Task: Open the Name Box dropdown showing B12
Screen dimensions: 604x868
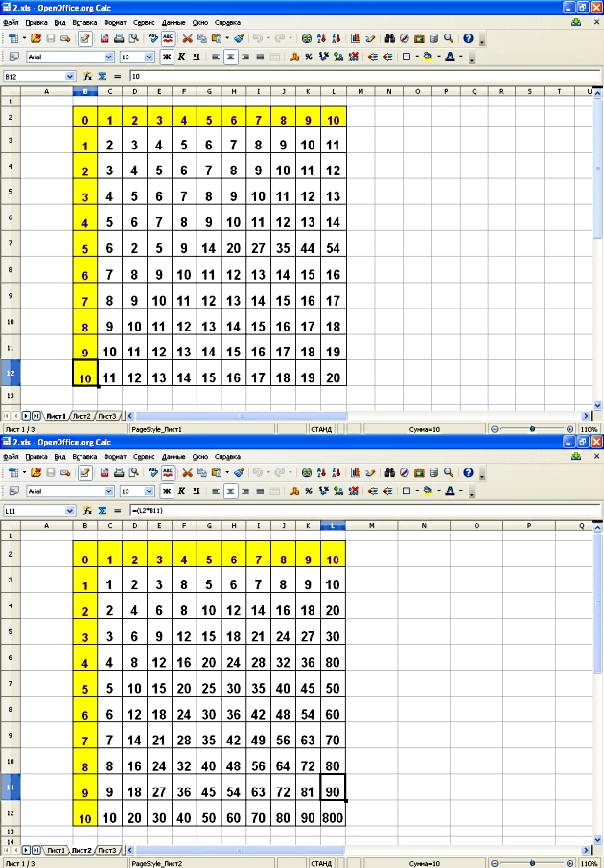Action: click(70, 76)
